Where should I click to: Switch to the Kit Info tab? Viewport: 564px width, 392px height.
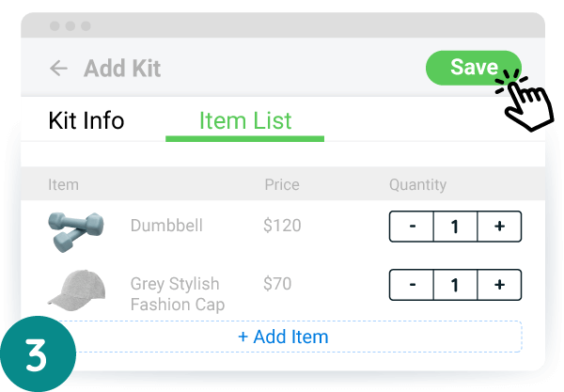click(86, 120)
